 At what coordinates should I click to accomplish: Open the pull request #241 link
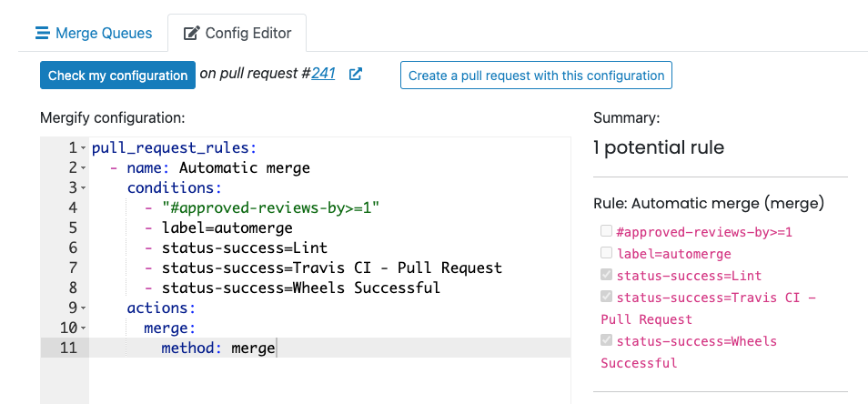(x=323, y=75)
